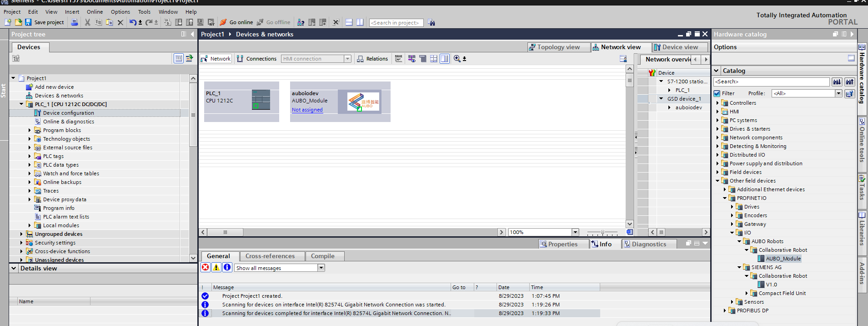The image size is (868, 326).
Task: Expand the Program blocks tree node
Action: [30, 130]
